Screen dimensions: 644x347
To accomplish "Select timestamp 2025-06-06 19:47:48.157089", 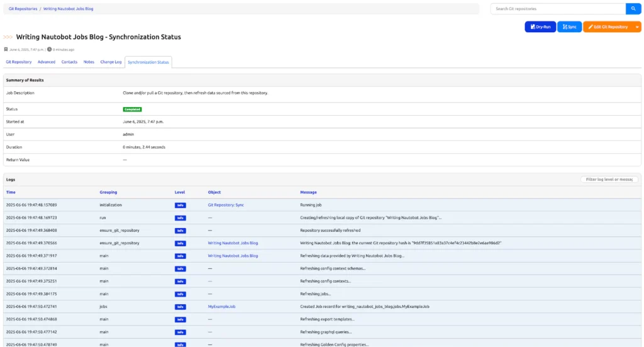I will [x=31, y=205].
